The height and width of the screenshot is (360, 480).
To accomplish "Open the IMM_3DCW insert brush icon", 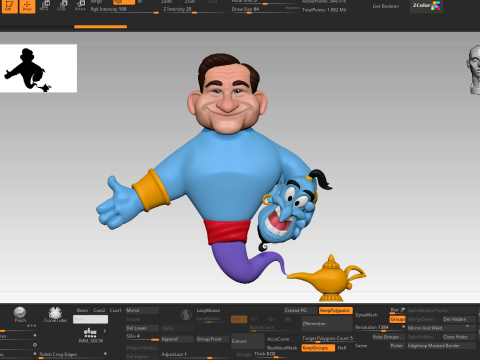I will 91,335.
